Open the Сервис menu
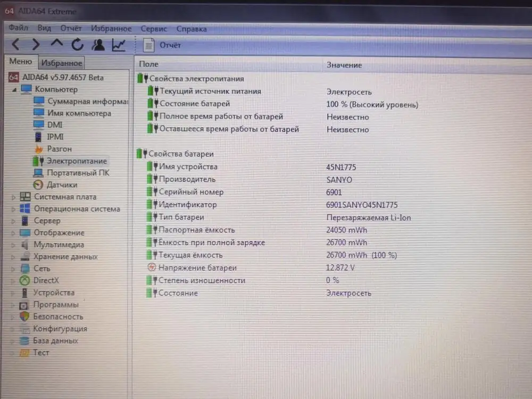This screenshot has height=399, width=532. (x=154, y=29)
